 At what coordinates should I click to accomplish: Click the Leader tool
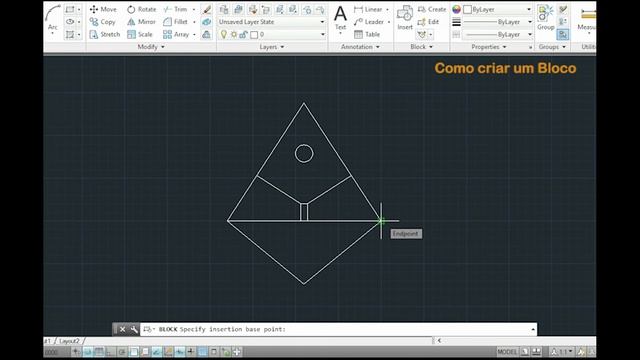coord(369,22)
